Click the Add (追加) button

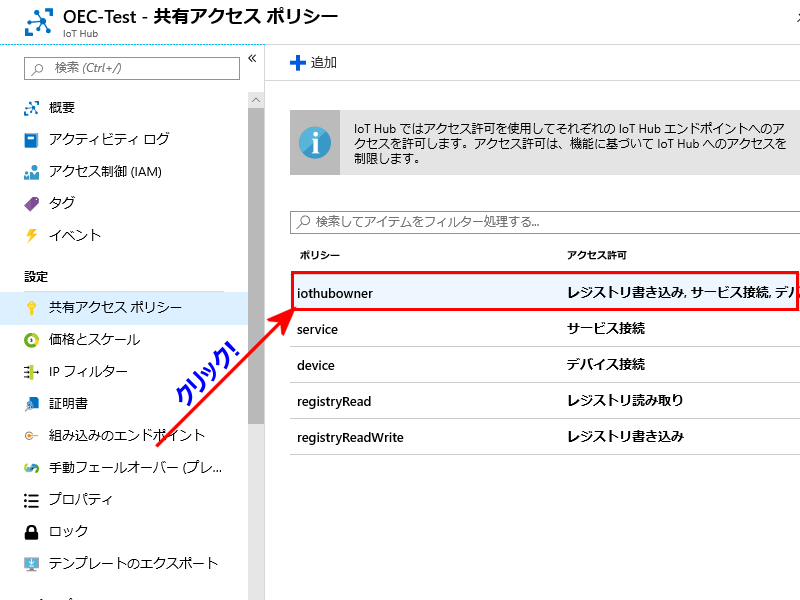click(314, 63)
